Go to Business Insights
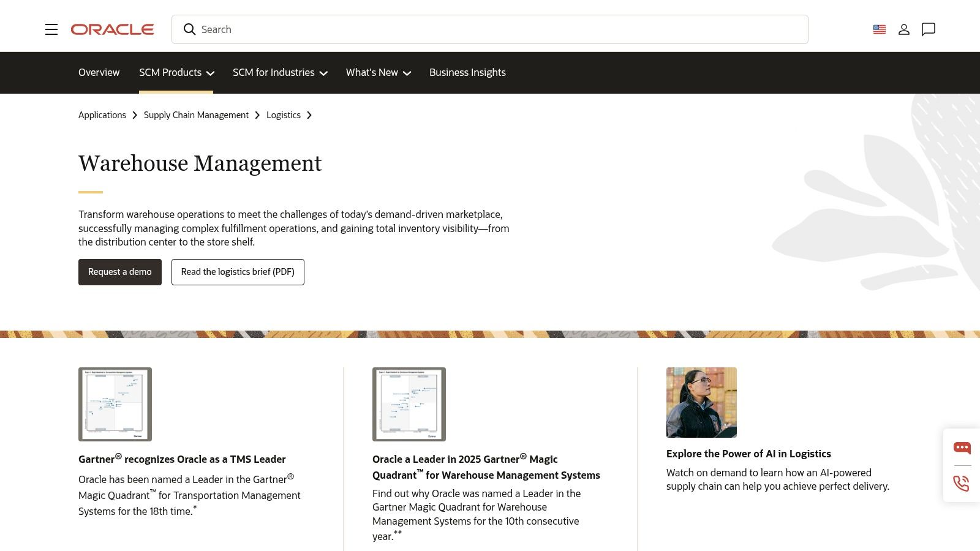 (x=467, y=72)
